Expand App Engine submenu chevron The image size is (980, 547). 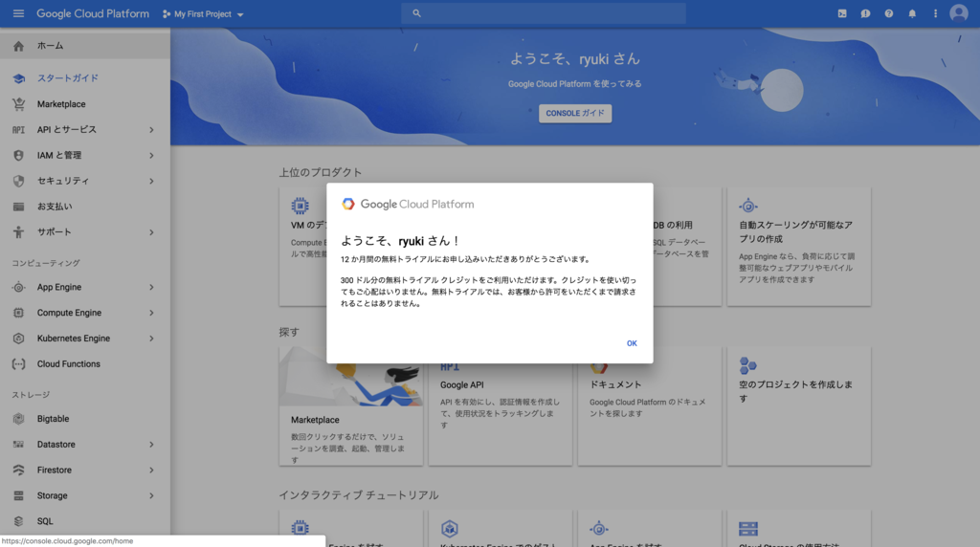[x=151, y=287]
